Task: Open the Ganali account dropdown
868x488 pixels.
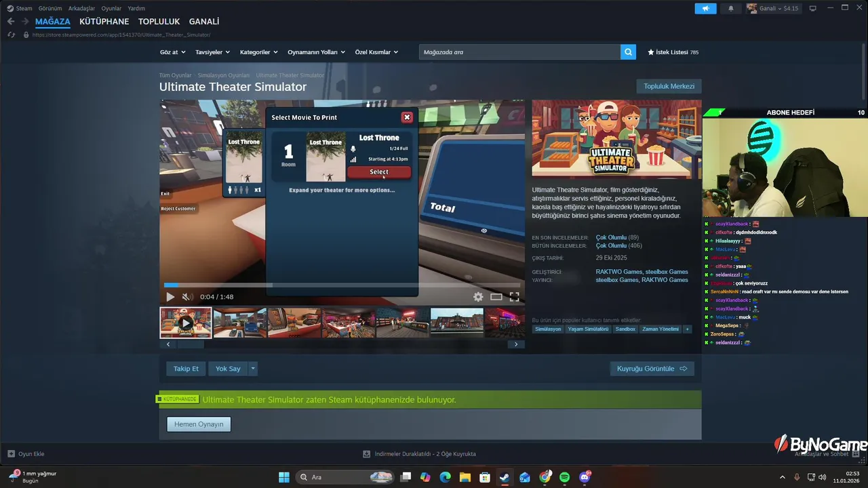Action: (773, 8)
